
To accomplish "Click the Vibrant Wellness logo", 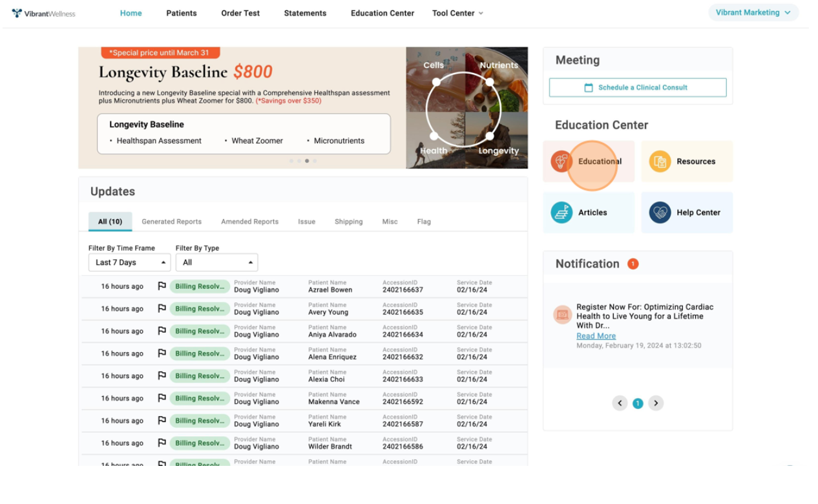I will [x=43, y=13].
